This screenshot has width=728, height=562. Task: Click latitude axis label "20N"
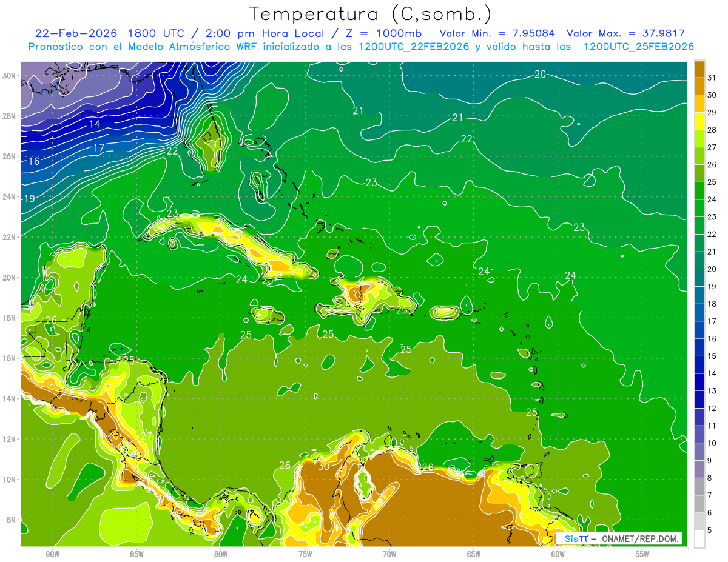[x=10, y=278]
